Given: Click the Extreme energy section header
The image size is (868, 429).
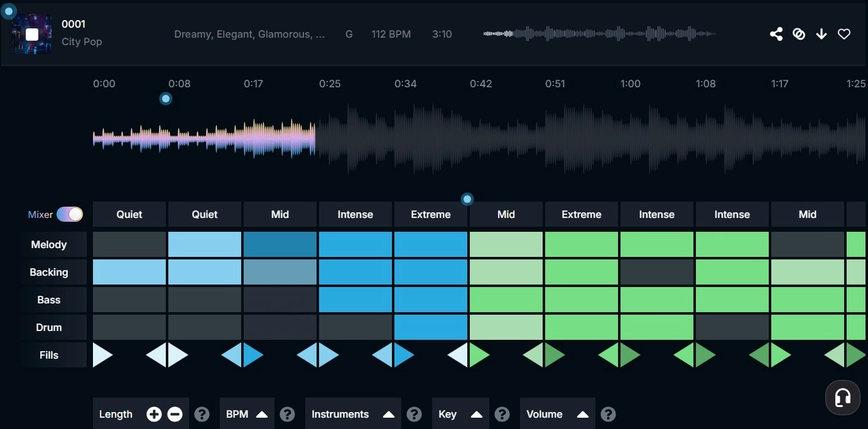Looking at the screenshot, I should tap(430, 214).
